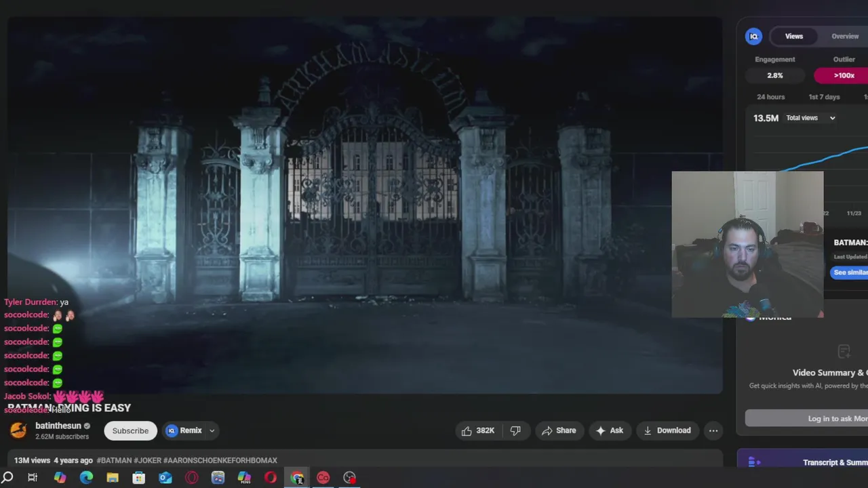
Task: Open Microsoft Store from taskbar
Action: (x=138, y=478)
